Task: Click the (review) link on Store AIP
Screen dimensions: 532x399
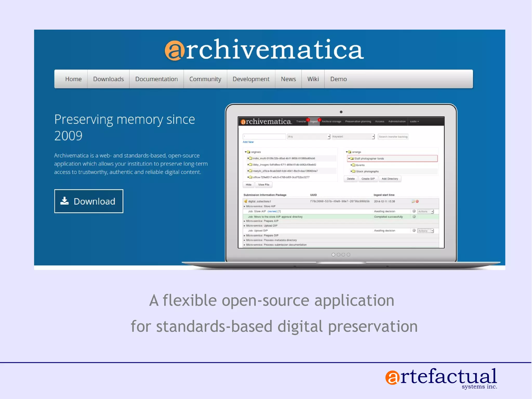Action: coord(272,211)
